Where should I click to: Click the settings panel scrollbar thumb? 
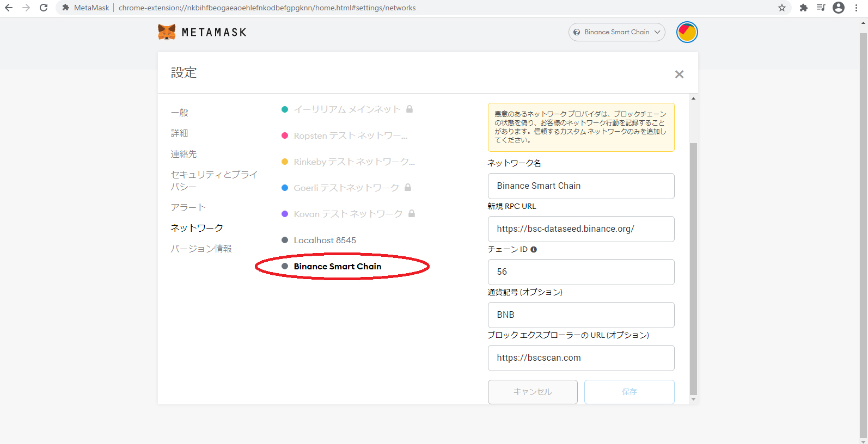(x=693, y=268)
